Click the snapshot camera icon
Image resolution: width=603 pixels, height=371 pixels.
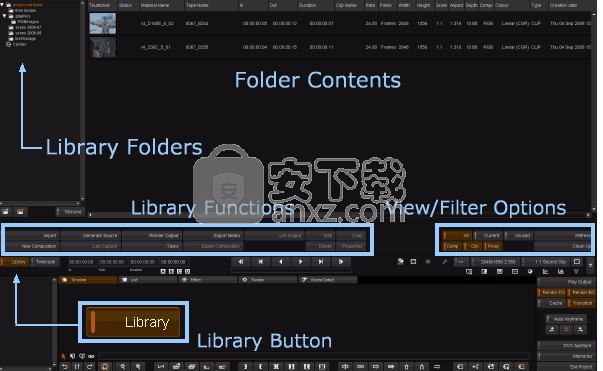pos(400,262)
